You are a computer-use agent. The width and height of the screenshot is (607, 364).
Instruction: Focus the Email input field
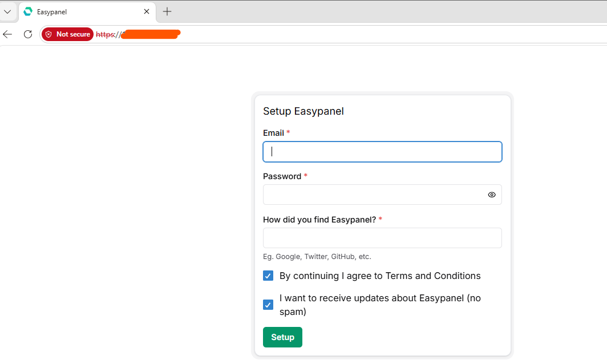(382, 152)
